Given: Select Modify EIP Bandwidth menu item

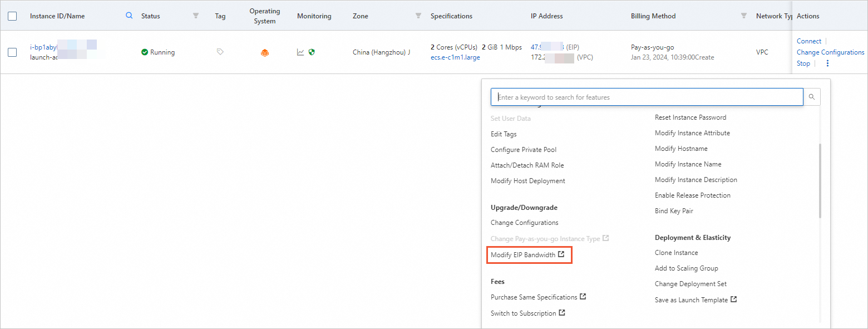Looking at the screenshot, I should [523, 255].
